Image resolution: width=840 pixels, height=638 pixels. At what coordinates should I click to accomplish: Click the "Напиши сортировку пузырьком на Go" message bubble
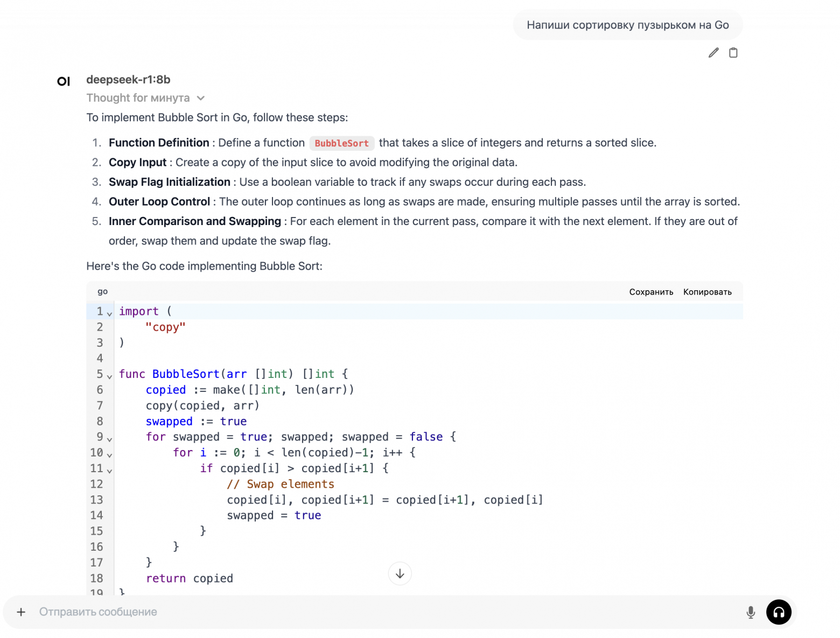(x=627, y=25)
